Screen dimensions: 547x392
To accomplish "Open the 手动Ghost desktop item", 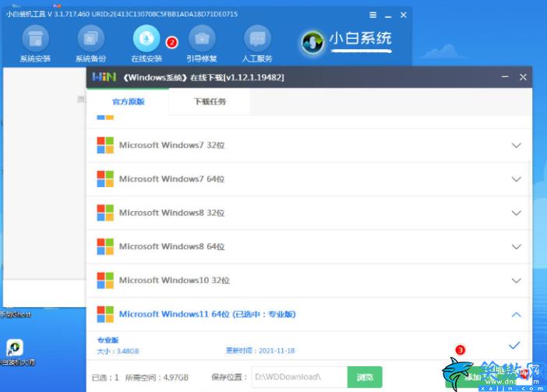I will 16,315.
